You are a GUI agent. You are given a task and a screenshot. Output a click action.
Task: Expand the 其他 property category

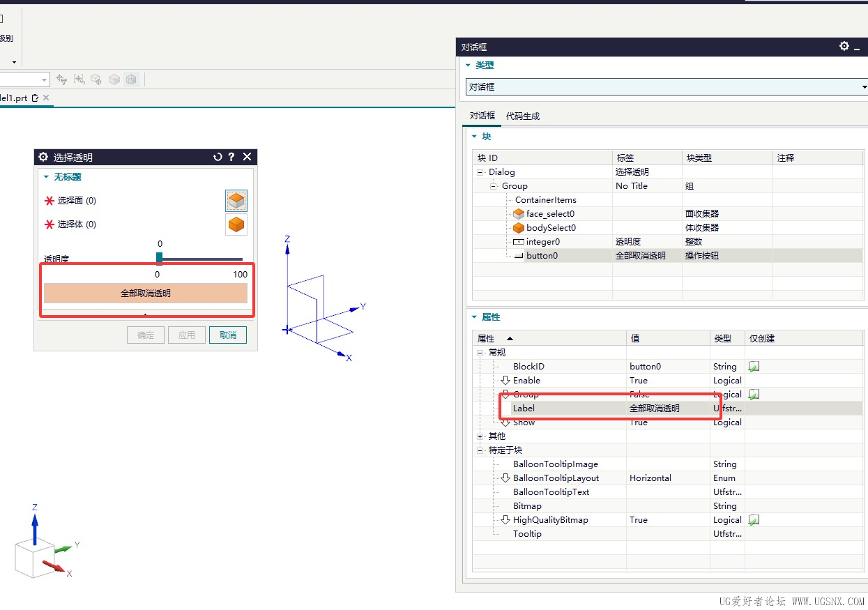point(480,436)
